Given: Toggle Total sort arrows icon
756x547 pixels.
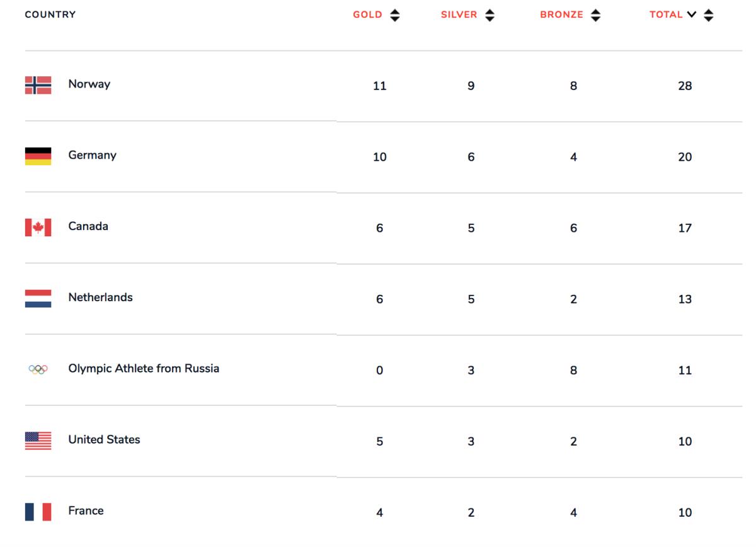Looking at the screenshot, I should [709, 15].
